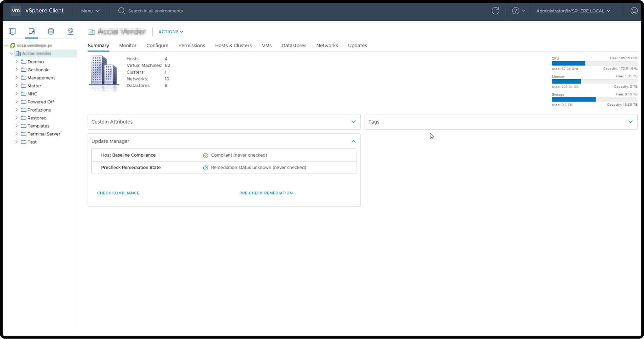Screen dimensions: 644x339
Task: Expand the Produzione folder arrow
Action: click(x=16, y=110)
